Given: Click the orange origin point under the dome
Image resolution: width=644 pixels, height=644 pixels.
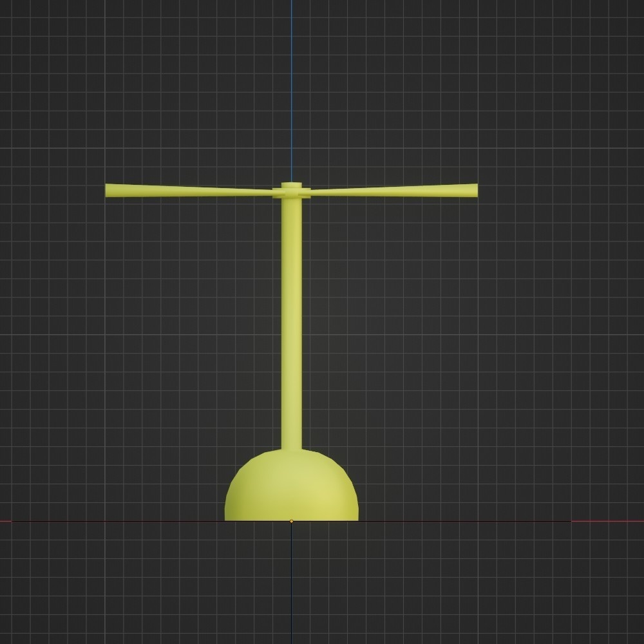Looking at the screenshot, I should pos(291,521).
